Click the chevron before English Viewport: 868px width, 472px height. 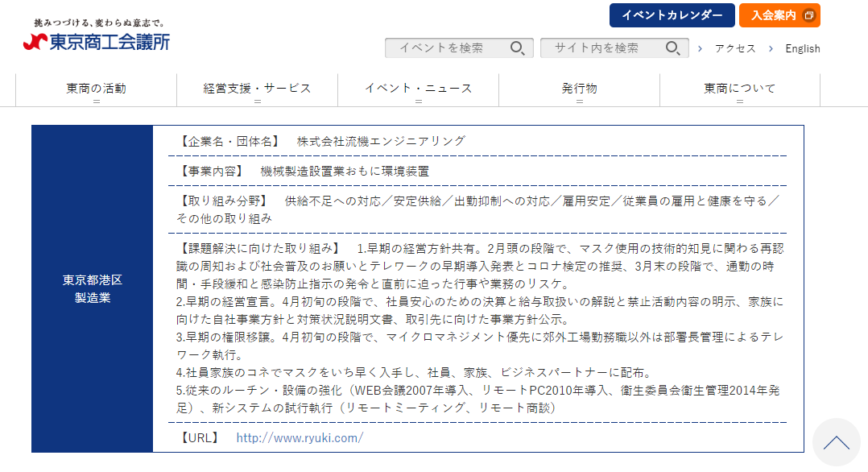771,49
